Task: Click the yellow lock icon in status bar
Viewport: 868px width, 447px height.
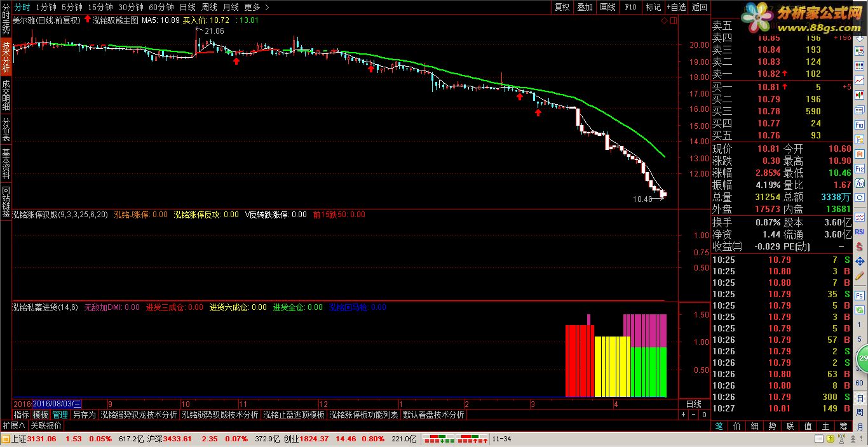Action: pyautogui.click(x=831, y=439)
